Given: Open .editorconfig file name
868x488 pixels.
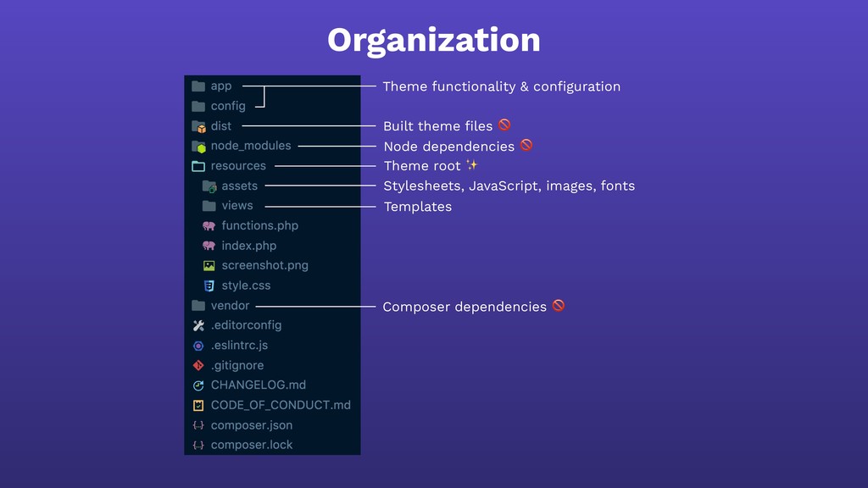Looking at the screenshot, I should pos(246,325).
